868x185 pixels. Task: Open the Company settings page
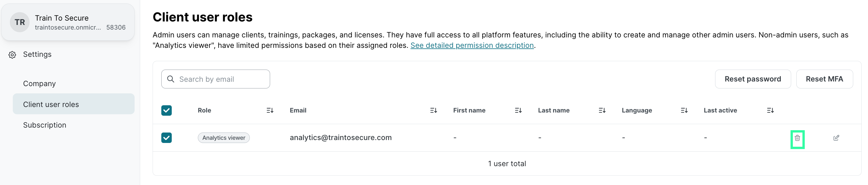(39, 84)
